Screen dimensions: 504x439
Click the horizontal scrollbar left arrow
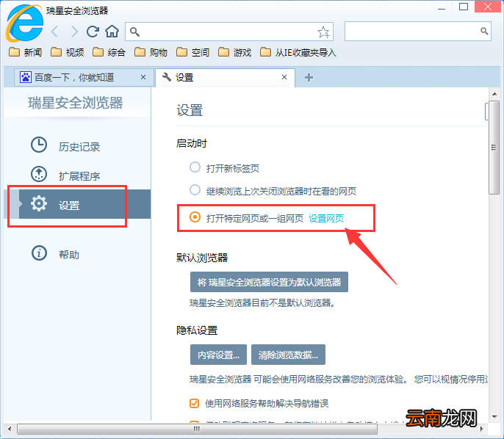pos(10,429)
